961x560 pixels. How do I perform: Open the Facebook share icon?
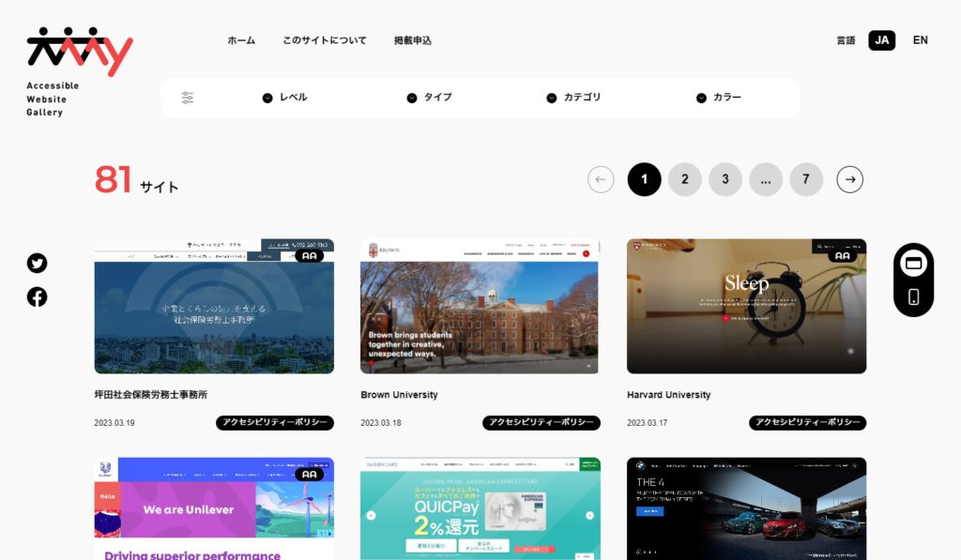click(37, 297)
